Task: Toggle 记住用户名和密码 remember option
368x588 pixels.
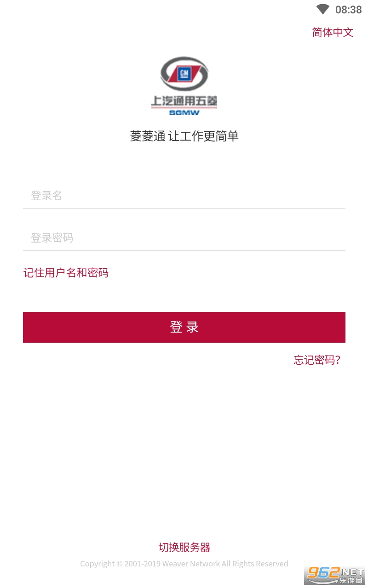Action: tap(66, 273)
